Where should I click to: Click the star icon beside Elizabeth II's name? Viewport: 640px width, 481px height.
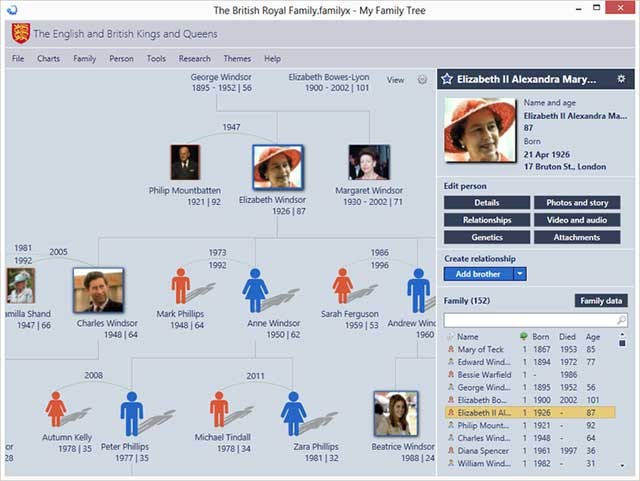pos(447,79)
